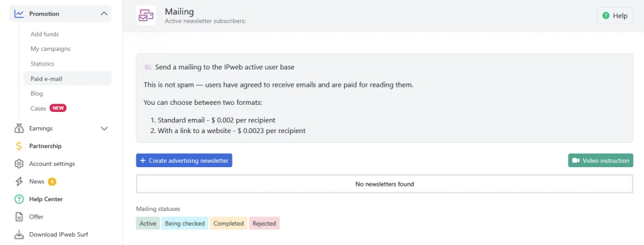644x245 pixels.
Task: Click 'With a link to a website' price line
Action: coord(232,131)
